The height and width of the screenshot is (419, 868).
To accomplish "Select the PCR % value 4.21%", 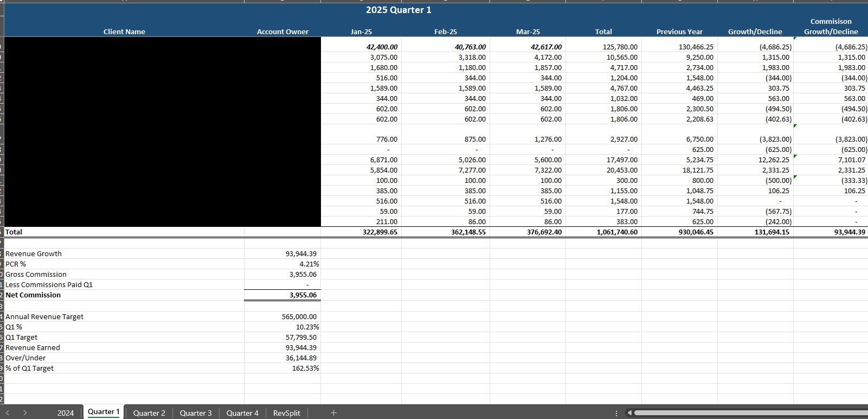I will [x=282, y=264].
